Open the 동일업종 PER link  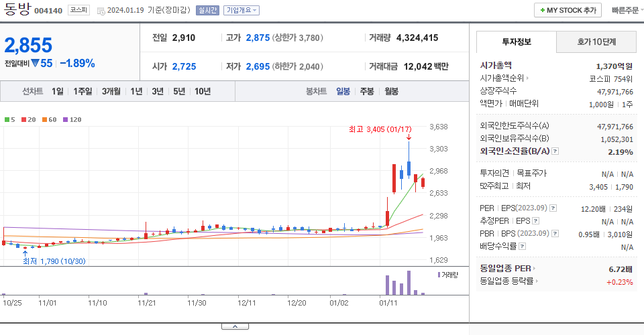point(507,269)
